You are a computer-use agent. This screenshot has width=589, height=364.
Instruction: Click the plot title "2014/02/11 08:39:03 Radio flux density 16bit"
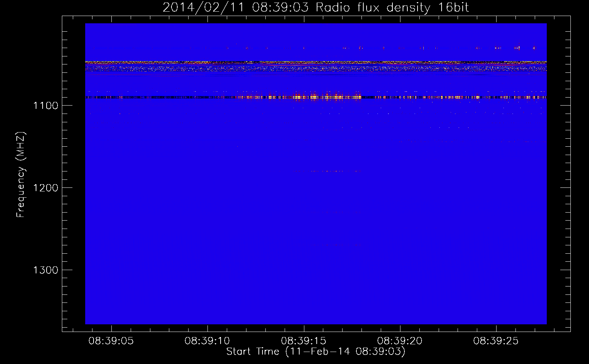(x=316, y=7)
